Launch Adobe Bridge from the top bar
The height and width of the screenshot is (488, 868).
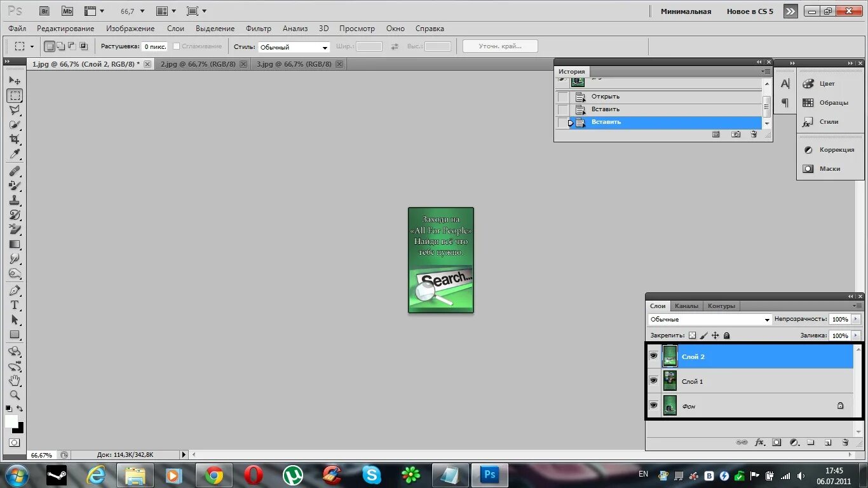click(44, 11)
